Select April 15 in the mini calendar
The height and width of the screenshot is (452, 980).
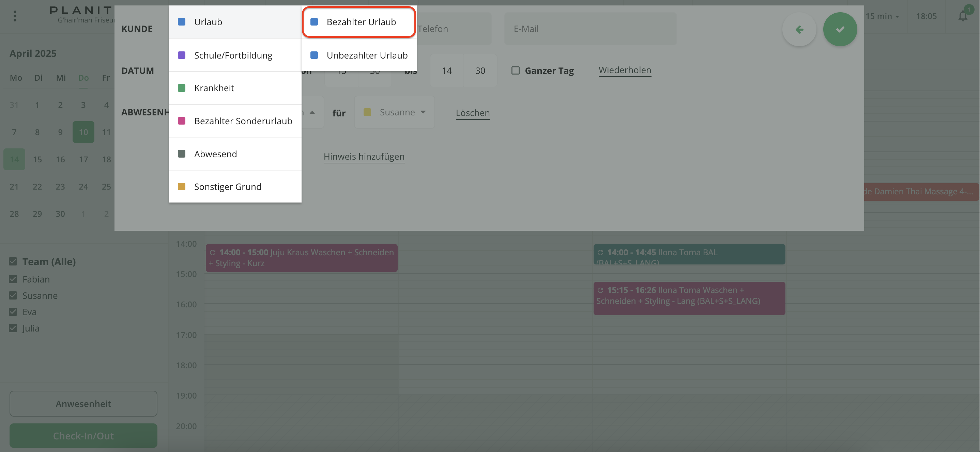37,159
